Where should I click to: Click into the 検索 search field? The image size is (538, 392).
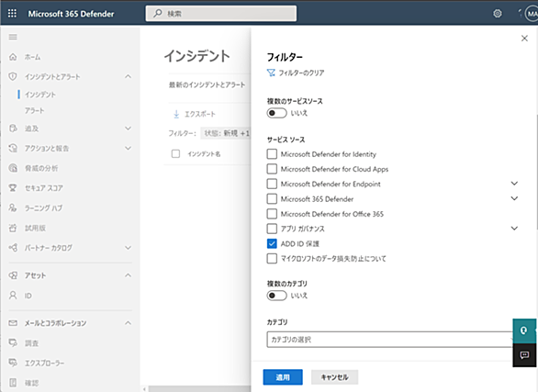click(221, 14)
